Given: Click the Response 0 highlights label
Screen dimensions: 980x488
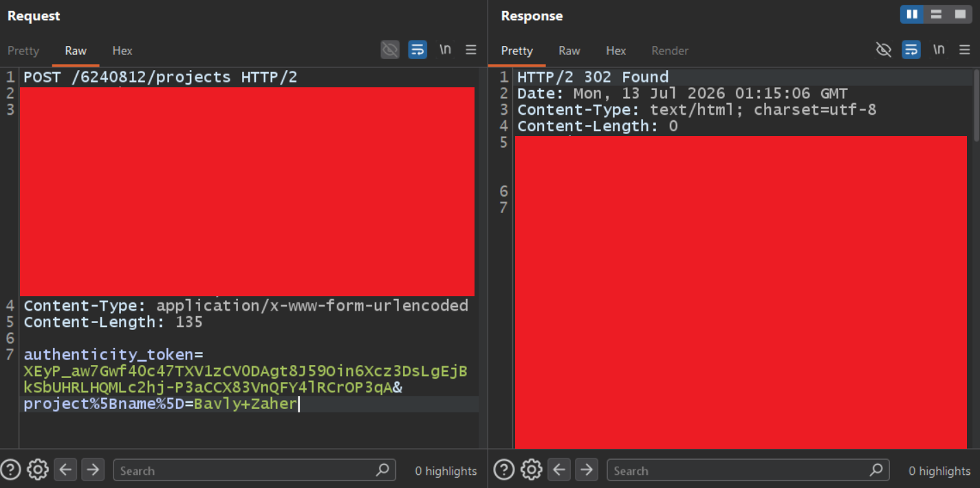Looking at the screenshot, I should pyautogui.click(x=939, y=471).
